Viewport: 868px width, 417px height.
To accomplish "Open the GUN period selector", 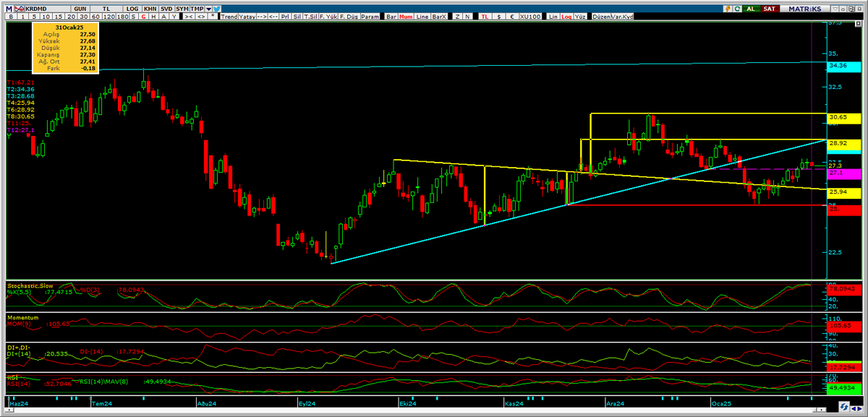I will coord(80,9).
